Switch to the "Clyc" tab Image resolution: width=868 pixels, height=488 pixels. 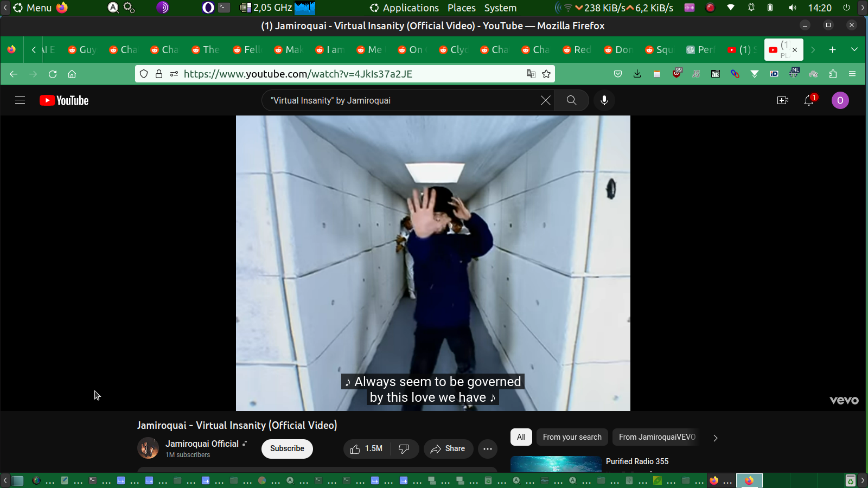[x=454, y=50]
